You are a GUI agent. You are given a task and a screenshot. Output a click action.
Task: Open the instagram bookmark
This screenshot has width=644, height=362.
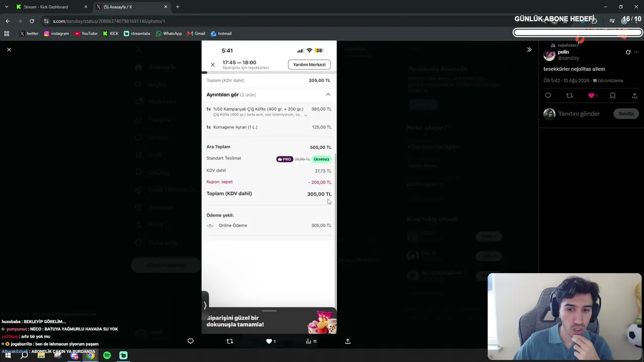tap(56, 34)
